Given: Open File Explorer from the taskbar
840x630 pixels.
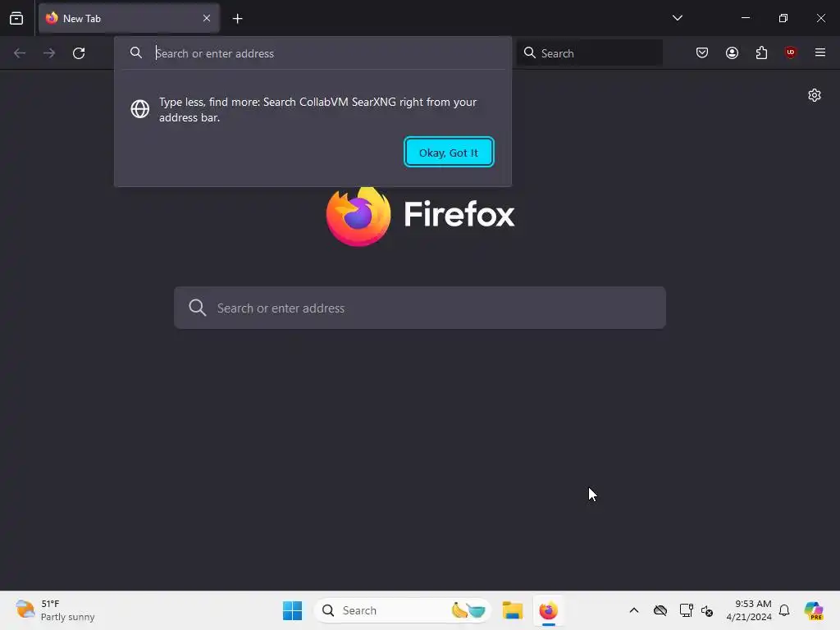Looking at the screenshot, I should pyautogui.click(x=512, y=610).
